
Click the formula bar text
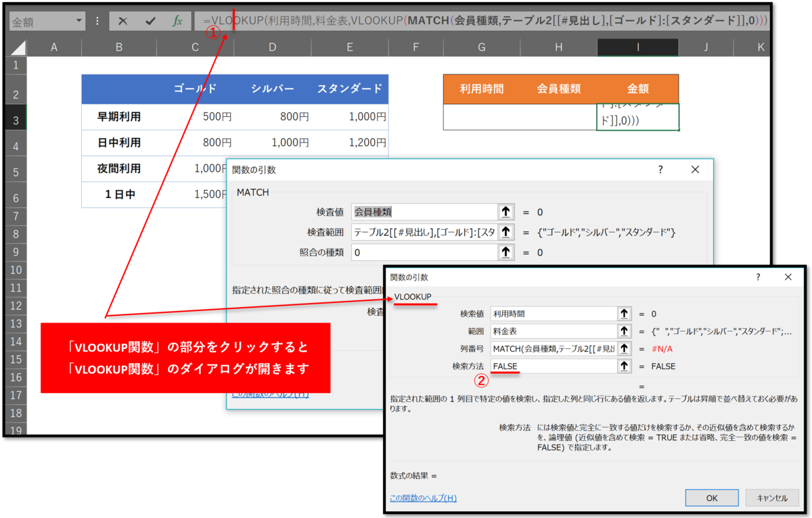(x=485, y=21)
